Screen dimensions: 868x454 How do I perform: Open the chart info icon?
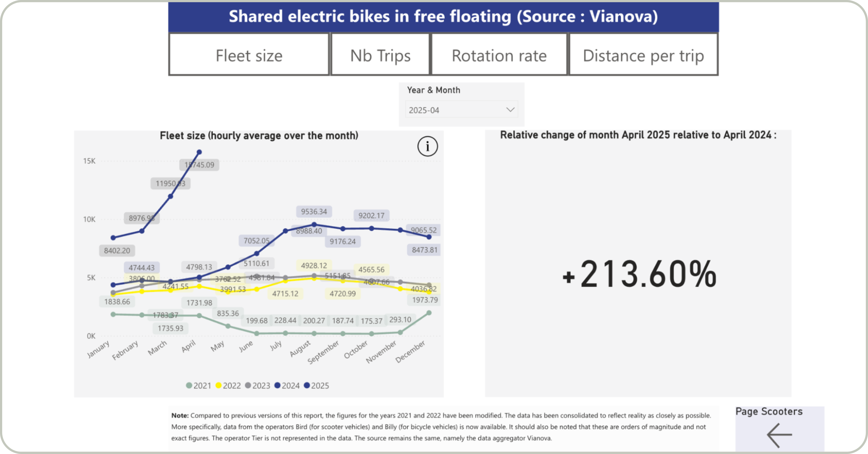[x=427, y=146]
